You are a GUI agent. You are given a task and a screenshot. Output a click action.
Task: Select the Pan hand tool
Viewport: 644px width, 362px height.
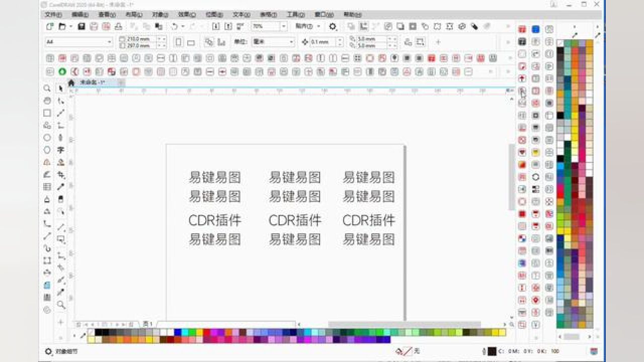[x=47, y=101]
